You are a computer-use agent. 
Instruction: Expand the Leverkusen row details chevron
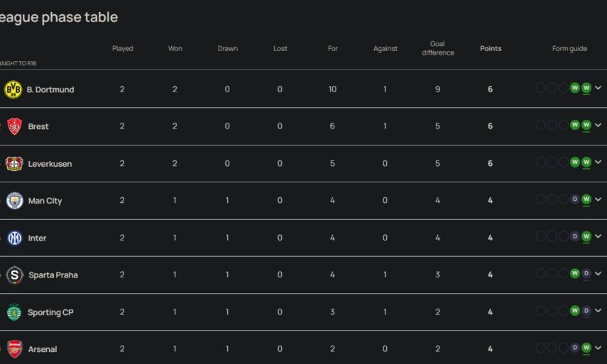tap(598, 162)
